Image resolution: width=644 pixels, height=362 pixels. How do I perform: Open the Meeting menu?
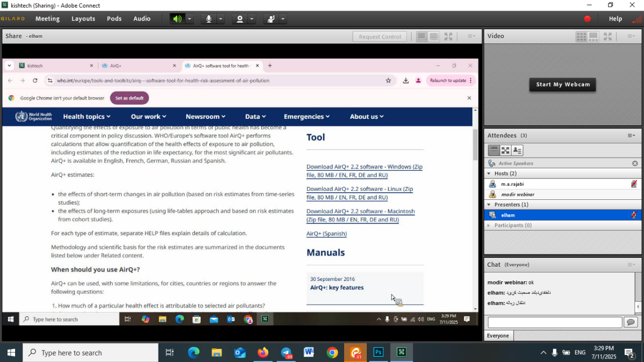47,19
